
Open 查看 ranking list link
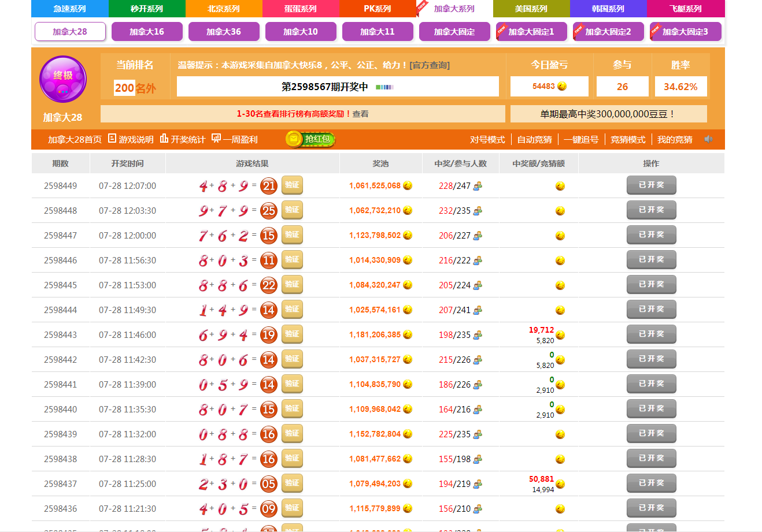click(x=361, y=114)
